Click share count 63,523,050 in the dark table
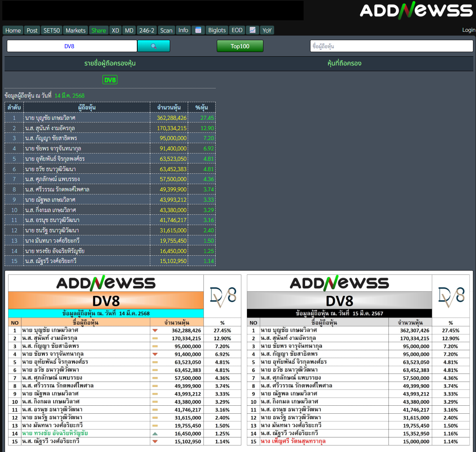This screenshot has height=452, width=476. (173, 159)
